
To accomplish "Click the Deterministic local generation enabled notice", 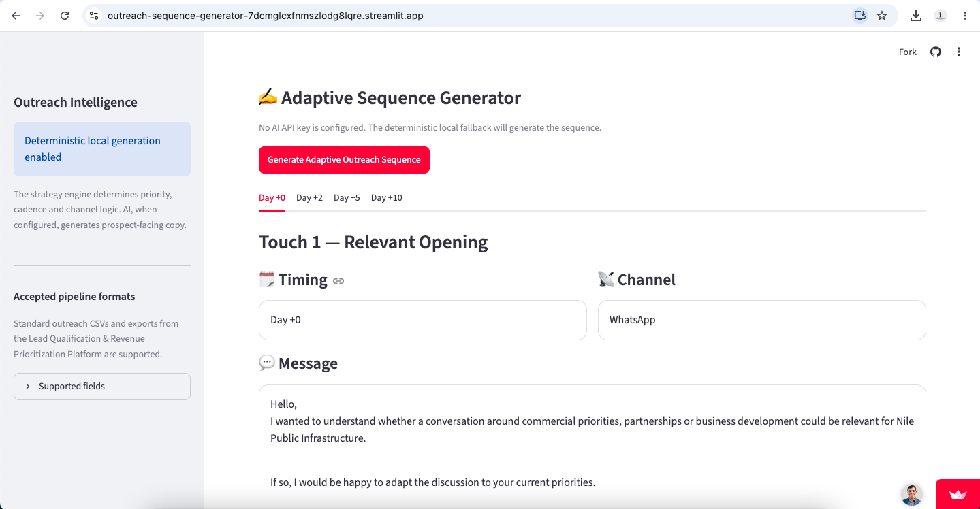I will (102, 149).
